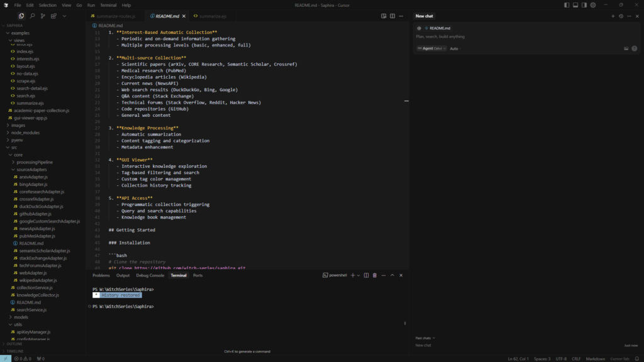This screenshot has width=644, height=362.
Task: Show more sidebar views chevron
Action: (x=65, y=16)
